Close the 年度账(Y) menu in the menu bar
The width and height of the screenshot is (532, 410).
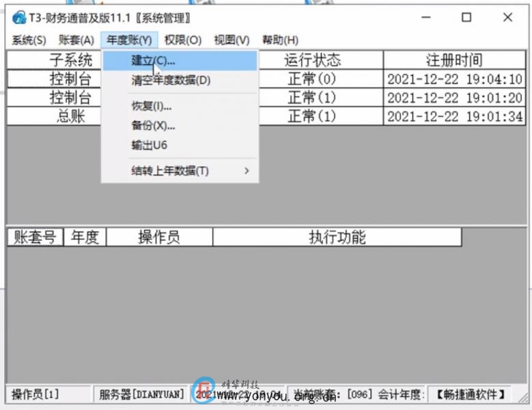[x=129, y=40]
